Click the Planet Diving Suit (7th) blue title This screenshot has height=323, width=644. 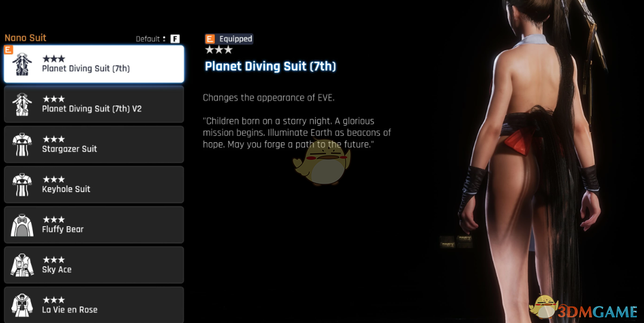coord(270,66)
